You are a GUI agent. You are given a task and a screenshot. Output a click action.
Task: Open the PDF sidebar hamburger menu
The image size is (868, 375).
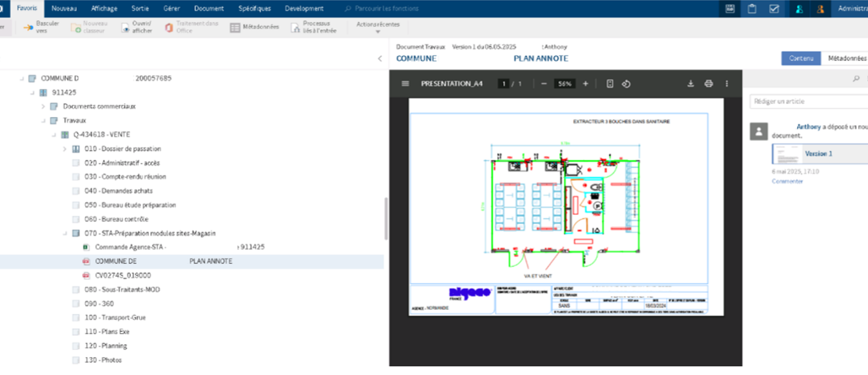point(405,84)
